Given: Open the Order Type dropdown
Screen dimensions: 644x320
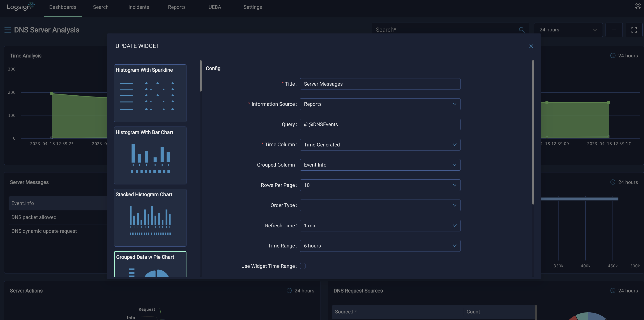Looking at the screenshot, I should pos(380,205).
